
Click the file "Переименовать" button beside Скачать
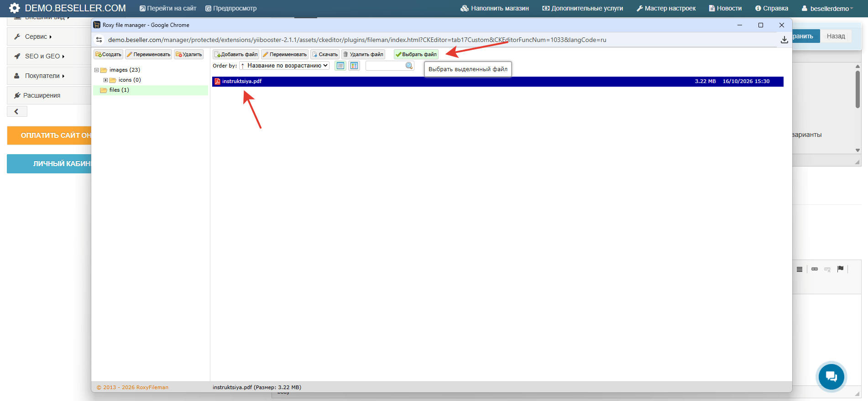pos(285,54)
